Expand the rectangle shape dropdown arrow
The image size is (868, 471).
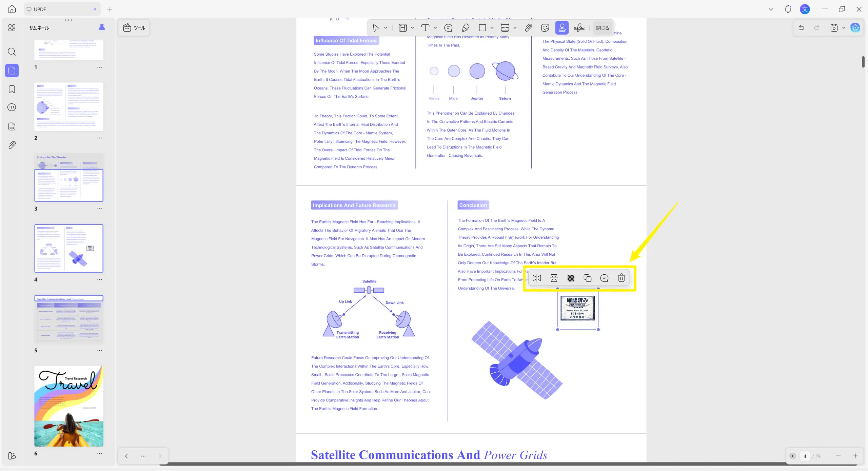[492, 28]
